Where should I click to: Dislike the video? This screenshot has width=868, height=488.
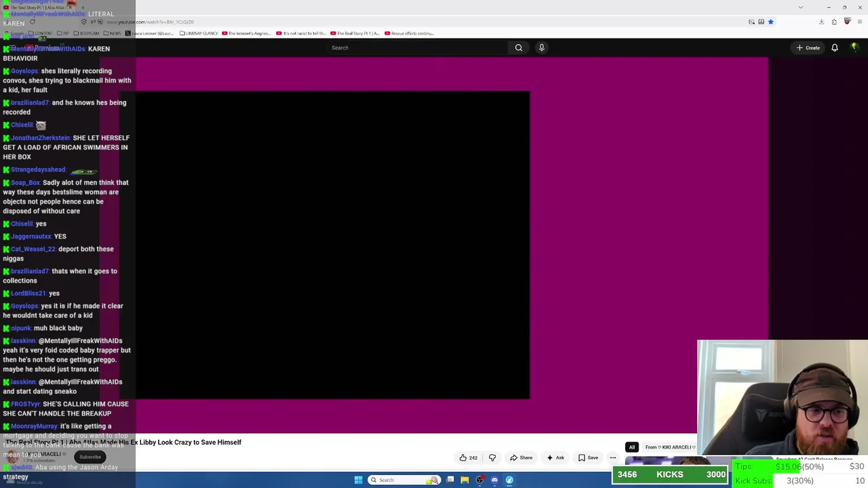[x=492, y=457]
